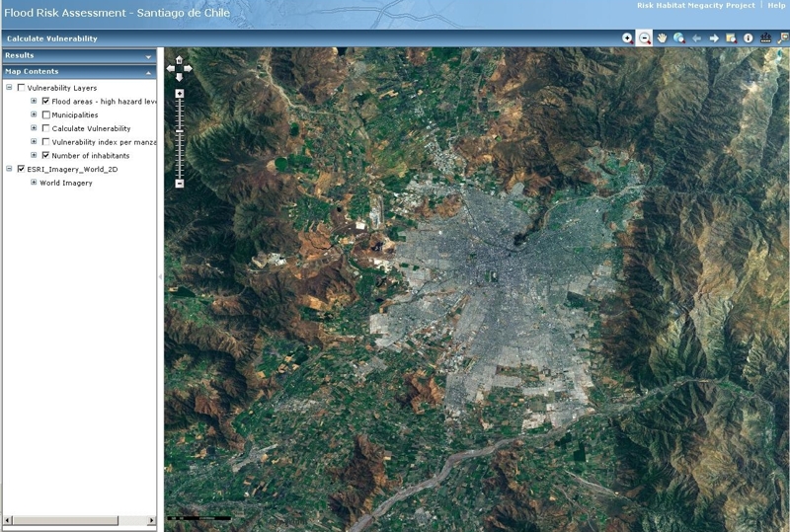Expand the World Imagery tree node
Image resolution: width=790 pixels, height=532 pixels.
tap(34, 183)
